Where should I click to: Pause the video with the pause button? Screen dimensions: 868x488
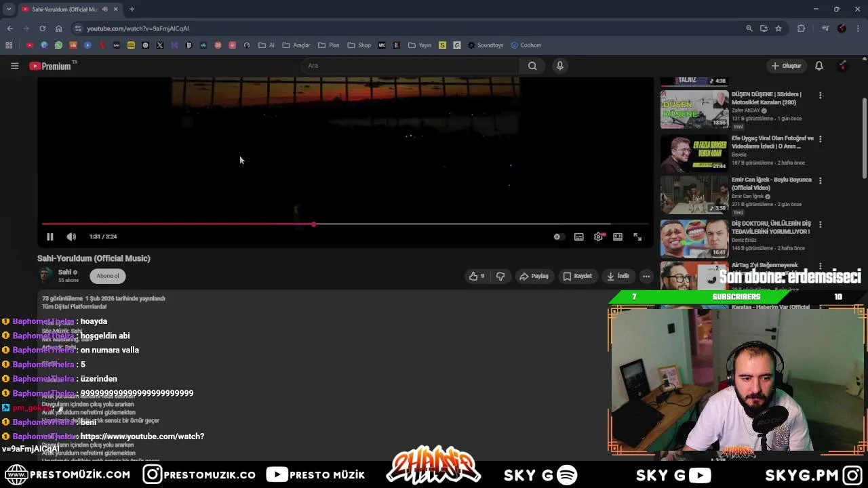coord(50,237)
